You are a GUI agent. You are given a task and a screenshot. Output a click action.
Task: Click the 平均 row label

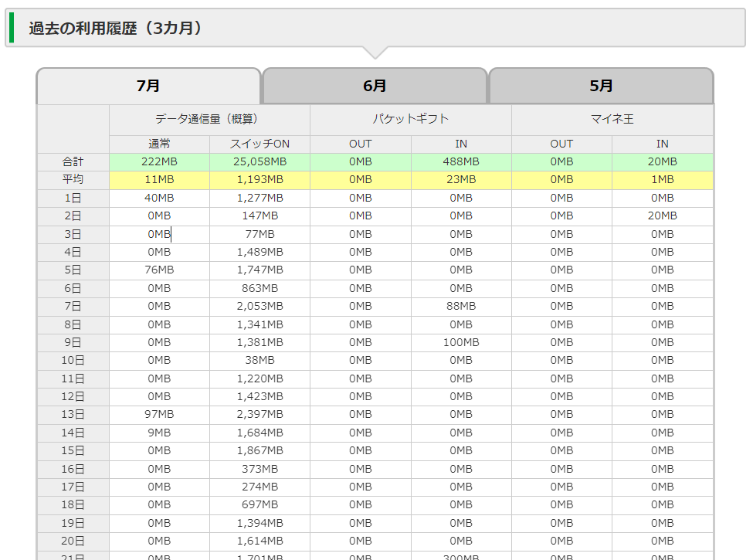[73, 180]
